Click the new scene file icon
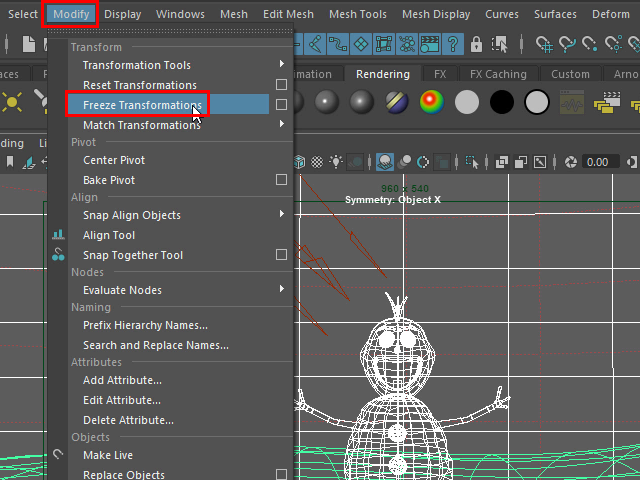The image size is (640, 480). [28, 44]
